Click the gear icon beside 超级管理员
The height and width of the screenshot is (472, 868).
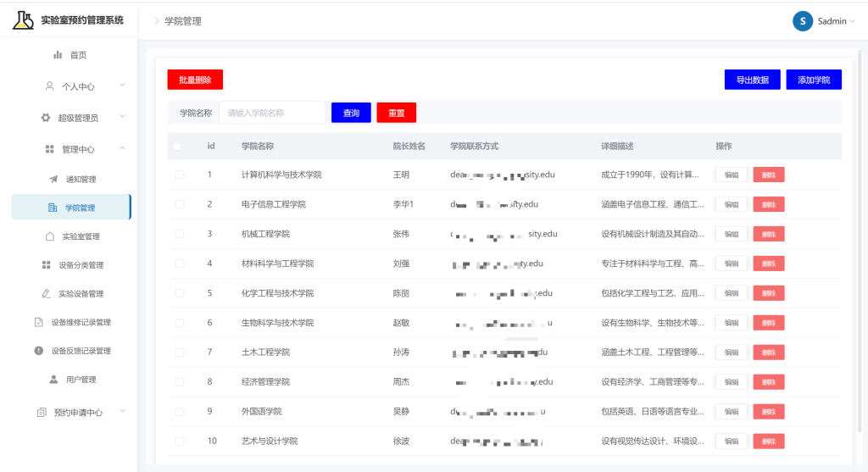point(46,118)
